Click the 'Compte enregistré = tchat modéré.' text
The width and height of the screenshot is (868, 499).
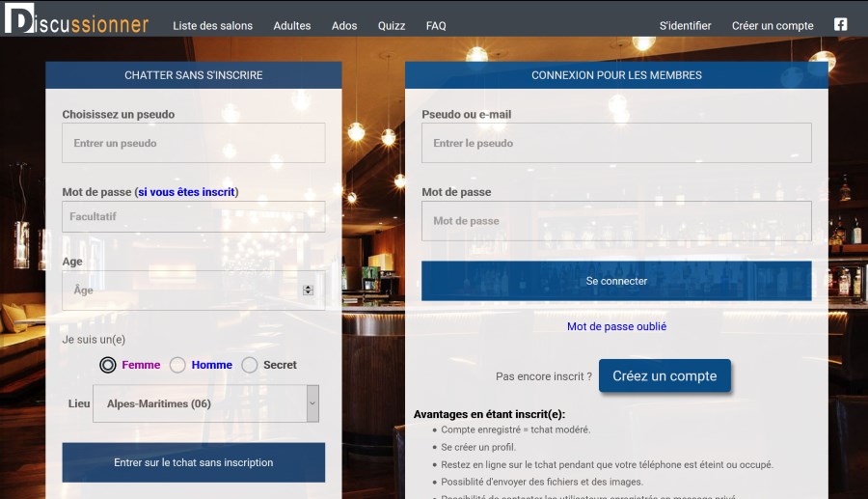pos(515,430)
